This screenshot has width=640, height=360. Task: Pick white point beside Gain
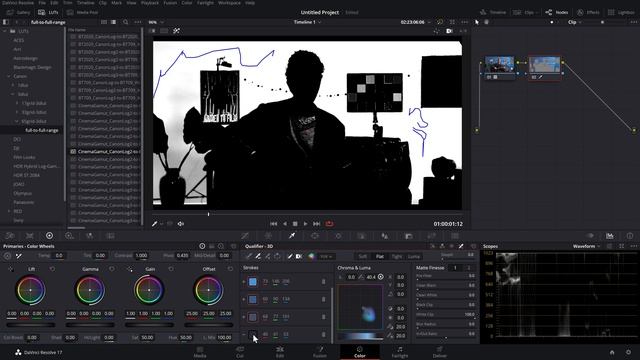click(x=130, y=269)
